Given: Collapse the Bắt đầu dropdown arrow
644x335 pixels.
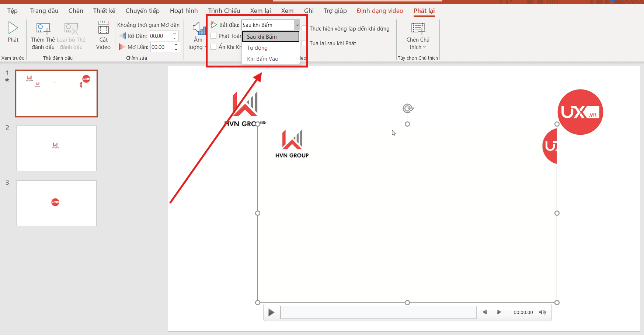Looking at the screenshot, I should (297, 25).
